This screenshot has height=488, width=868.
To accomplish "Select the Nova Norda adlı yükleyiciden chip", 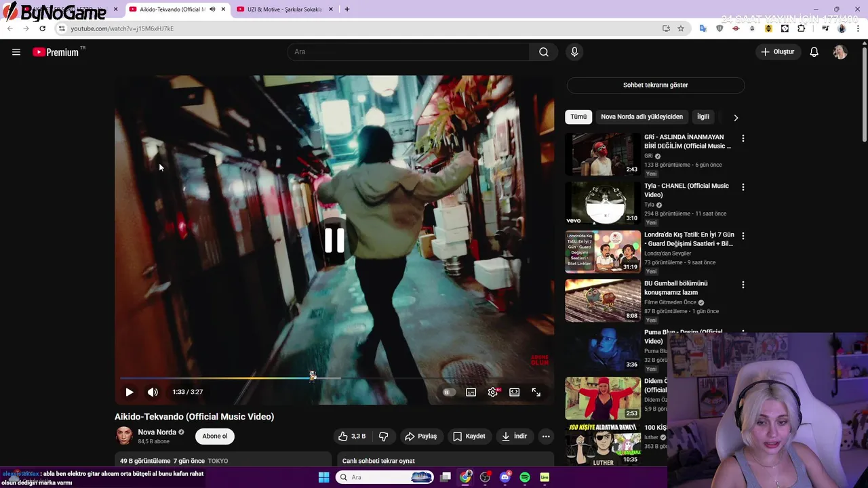I will (x=642, y=117).
